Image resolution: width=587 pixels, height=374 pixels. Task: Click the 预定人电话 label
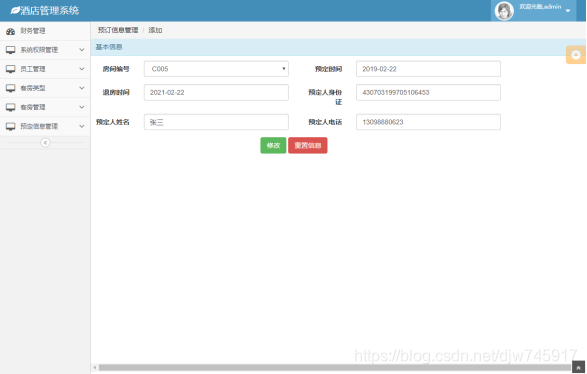[x=325, y=122]
